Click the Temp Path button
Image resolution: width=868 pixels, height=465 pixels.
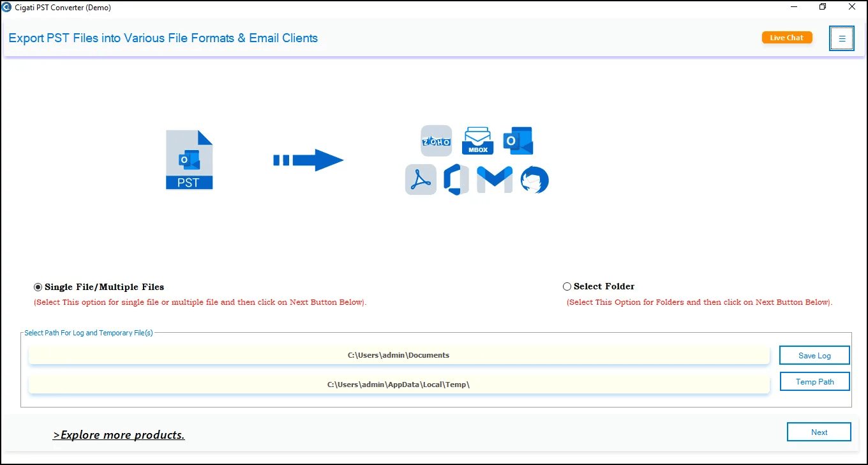pos(815,381)
